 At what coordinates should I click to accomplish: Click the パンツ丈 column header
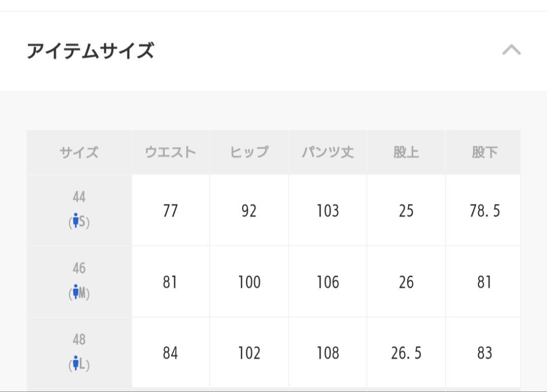[328, 152]
